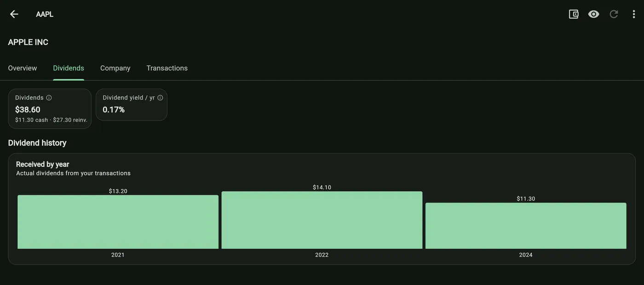The height and width of the screenshot is (285, 644).
Task: Click the $14.10 bar value label
Action: click(322, 187)
